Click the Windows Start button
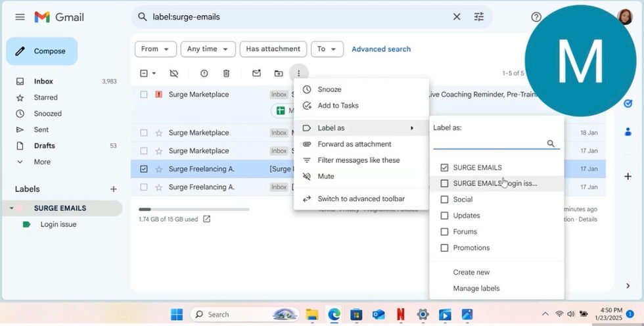The image size is (644, 326). coord(177,315)
